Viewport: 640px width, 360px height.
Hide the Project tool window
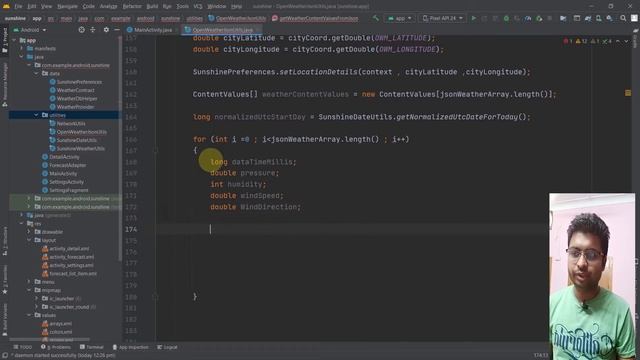117,30
